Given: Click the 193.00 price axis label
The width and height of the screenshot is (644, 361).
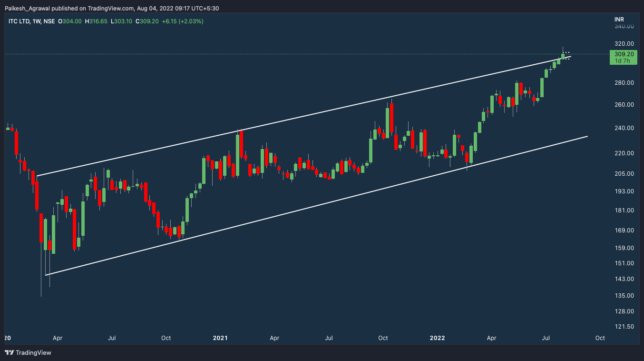Looking at the screenshot, I should pyautogui.click(x=624, y=191).
